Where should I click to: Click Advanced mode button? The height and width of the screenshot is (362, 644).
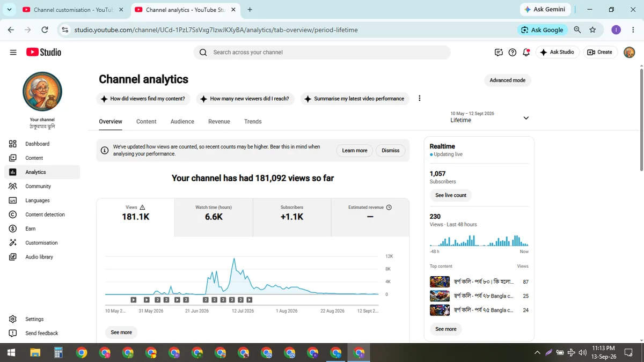click(x=507, y=80)
